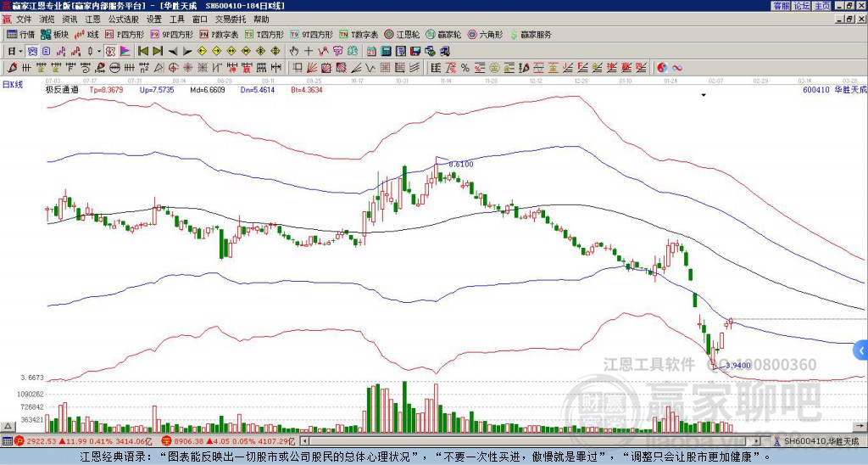
Task: Click the yin-yang symbol icon
Action: [662, 68]
